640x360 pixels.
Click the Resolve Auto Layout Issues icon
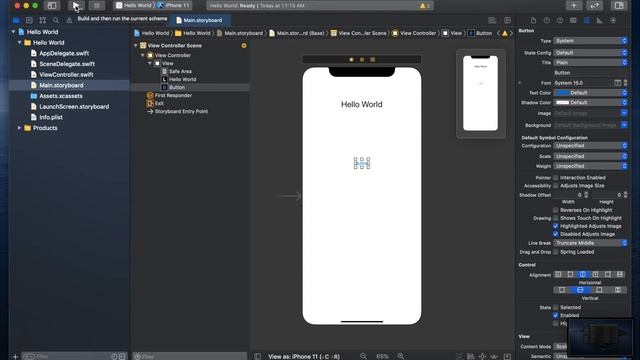[494, 356]
